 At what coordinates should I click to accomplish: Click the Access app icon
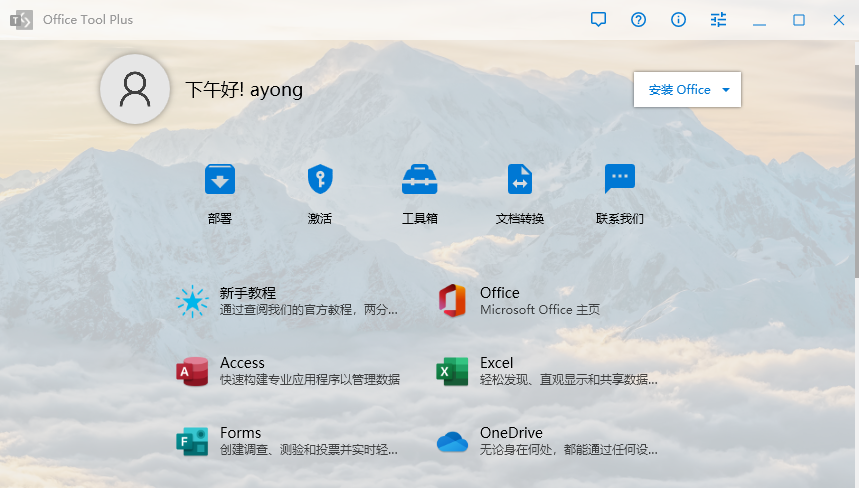point(192,371)
